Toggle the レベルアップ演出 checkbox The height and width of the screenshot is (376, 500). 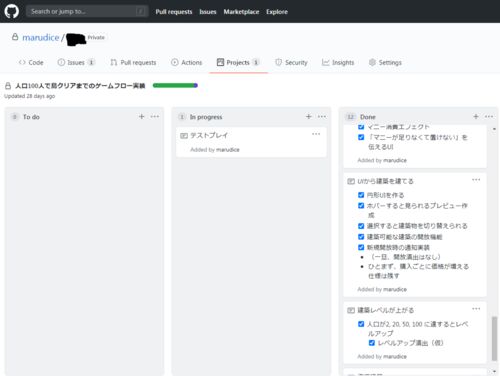[x=372, y=343]
